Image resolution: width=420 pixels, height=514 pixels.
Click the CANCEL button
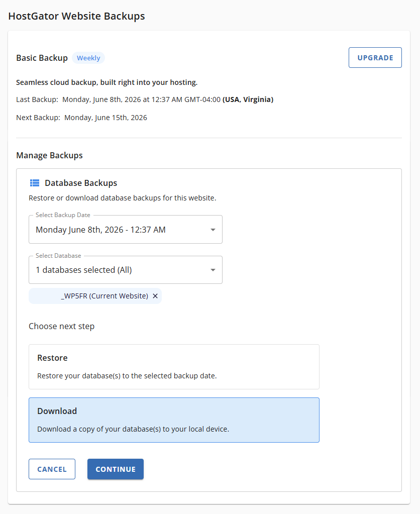[x=52, y=469]
